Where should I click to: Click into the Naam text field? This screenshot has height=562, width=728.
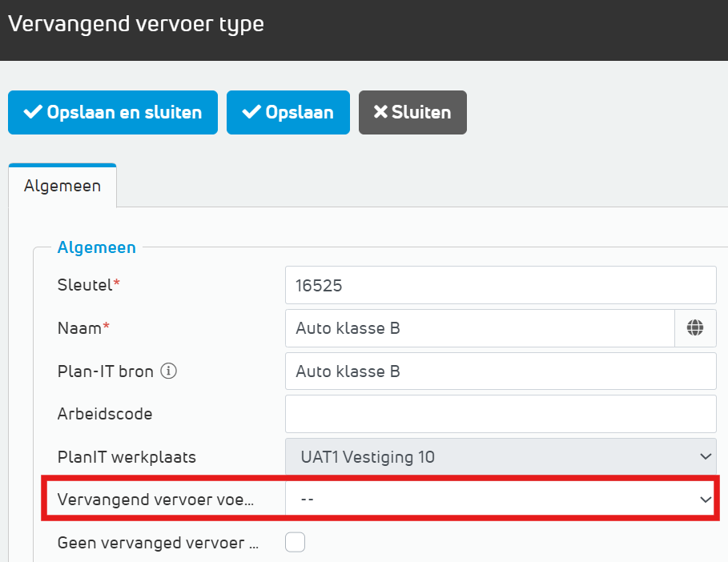(481, 327)
